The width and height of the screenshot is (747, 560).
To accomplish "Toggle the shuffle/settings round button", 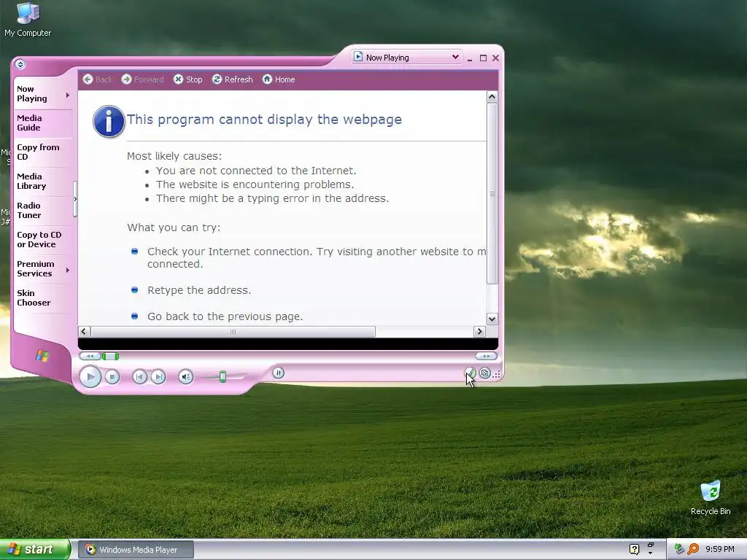I will [279, 373].
